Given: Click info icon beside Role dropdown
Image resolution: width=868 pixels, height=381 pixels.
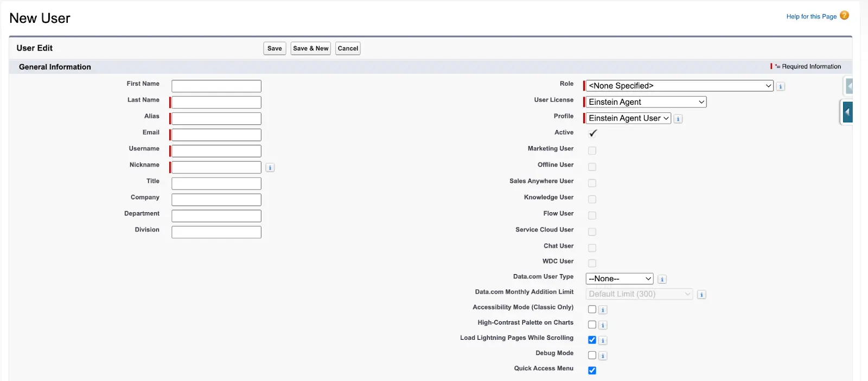Looking at the screenshot, I should [781, 86].
